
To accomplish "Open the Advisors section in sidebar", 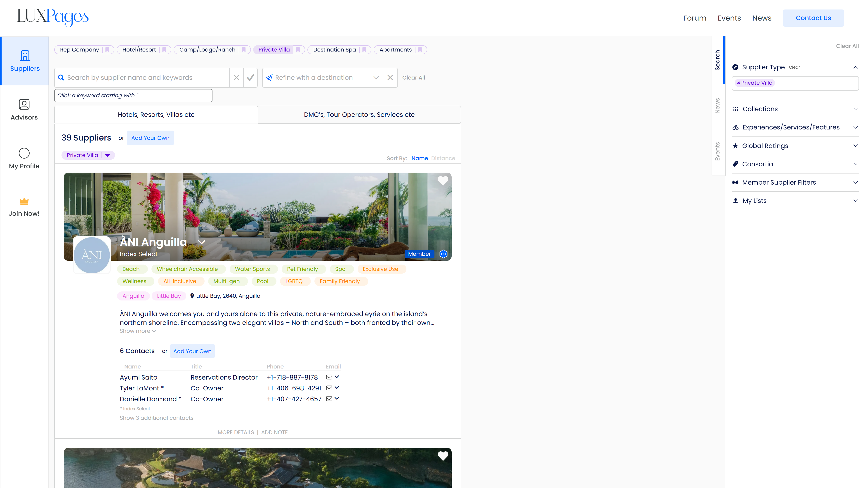I will pos(24,110).
